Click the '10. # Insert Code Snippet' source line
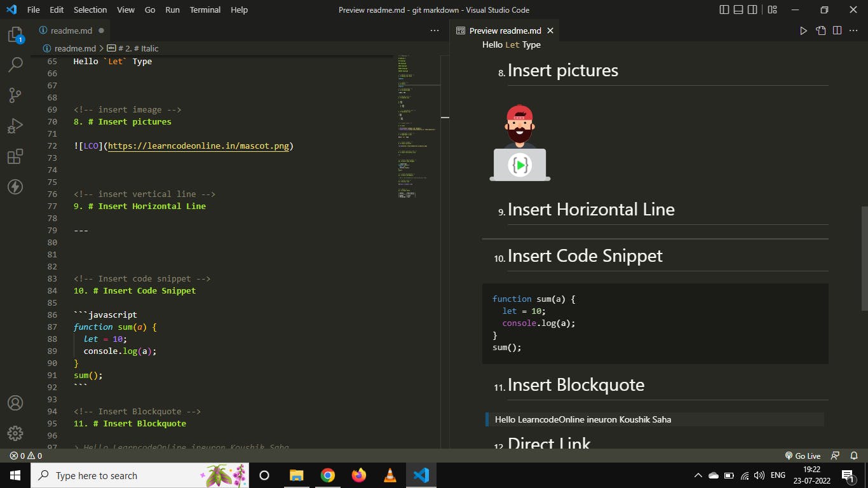 point(135,291)
